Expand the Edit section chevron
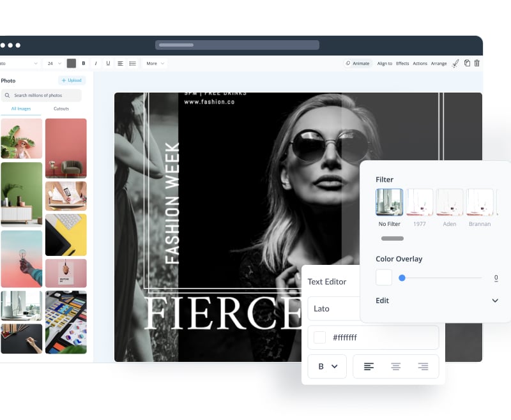 tap(495, 301)
